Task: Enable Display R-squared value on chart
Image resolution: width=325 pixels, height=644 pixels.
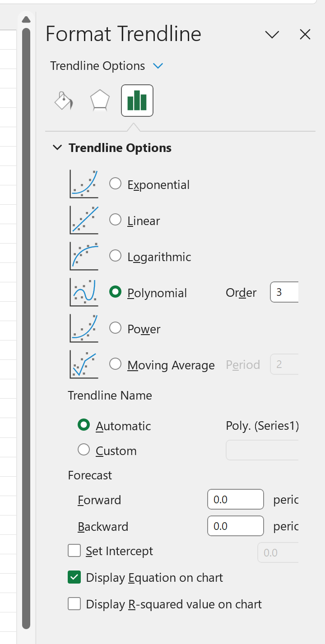Action: coord(74,604)
